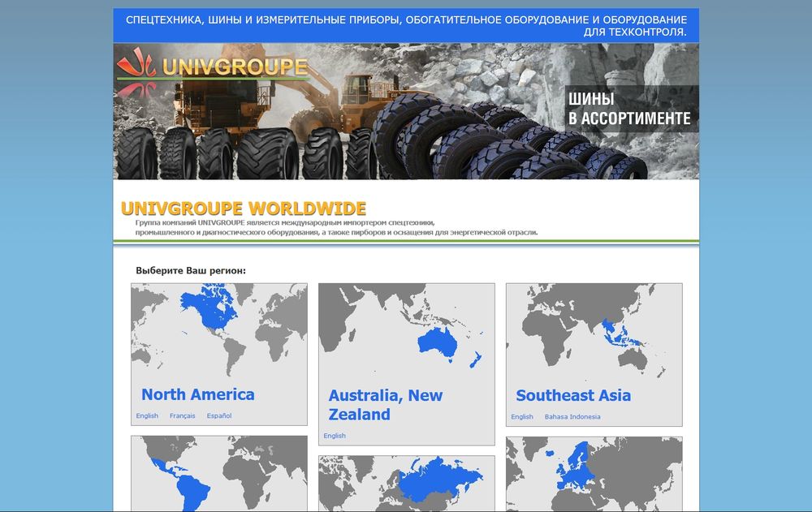Image resolution: width=812 pixels, height=512 pixels.
Task: Choose English under North America
Action: (147, 415)
